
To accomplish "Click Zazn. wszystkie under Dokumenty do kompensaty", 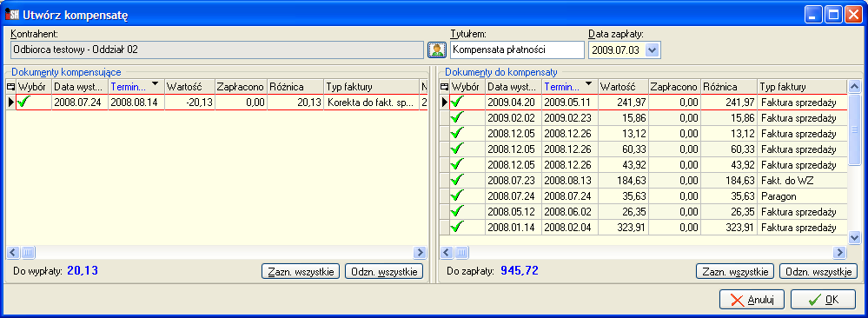I will (x=734, y=272).
